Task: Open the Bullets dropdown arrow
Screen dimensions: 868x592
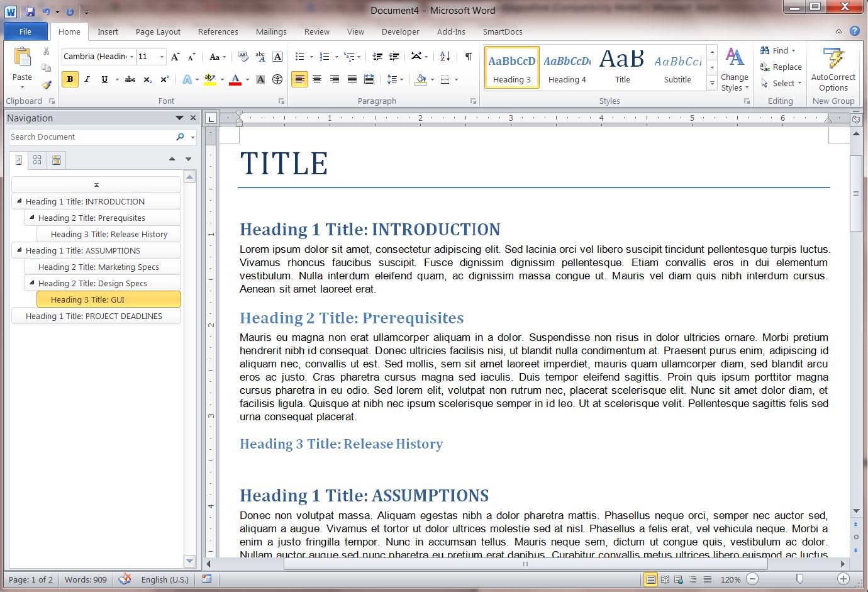Action: (x=310, y=57)
